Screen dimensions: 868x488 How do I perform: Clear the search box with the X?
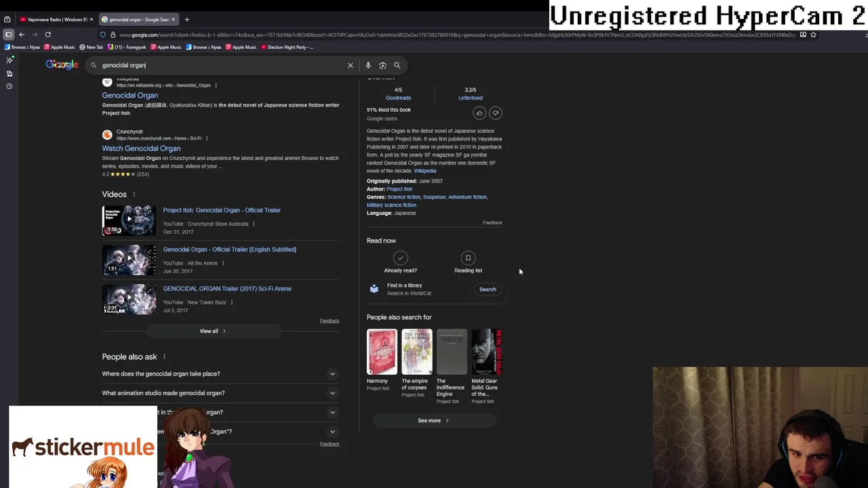(351, 65)
